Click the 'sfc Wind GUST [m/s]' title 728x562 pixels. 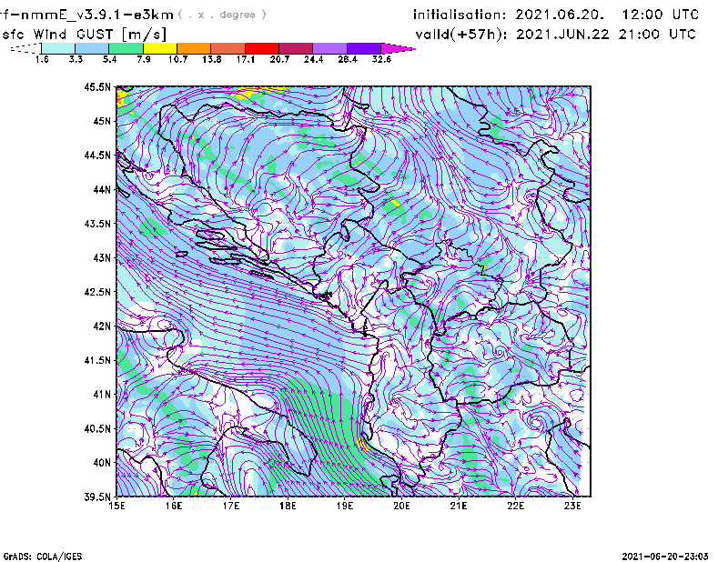pos(84,35)
